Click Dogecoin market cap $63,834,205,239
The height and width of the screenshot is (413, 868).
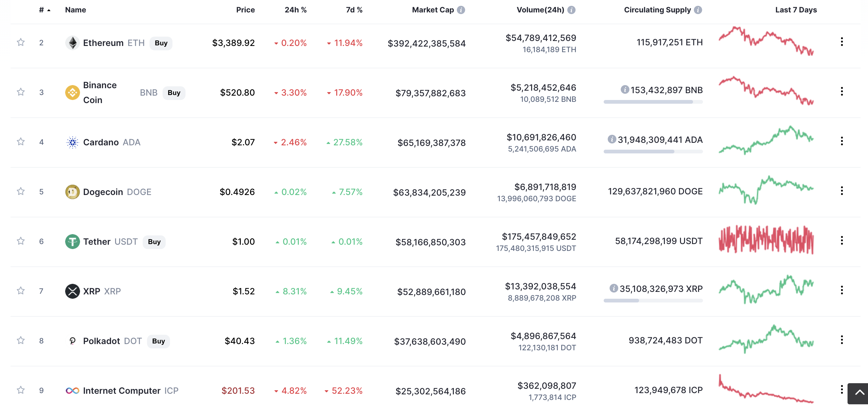429,192
